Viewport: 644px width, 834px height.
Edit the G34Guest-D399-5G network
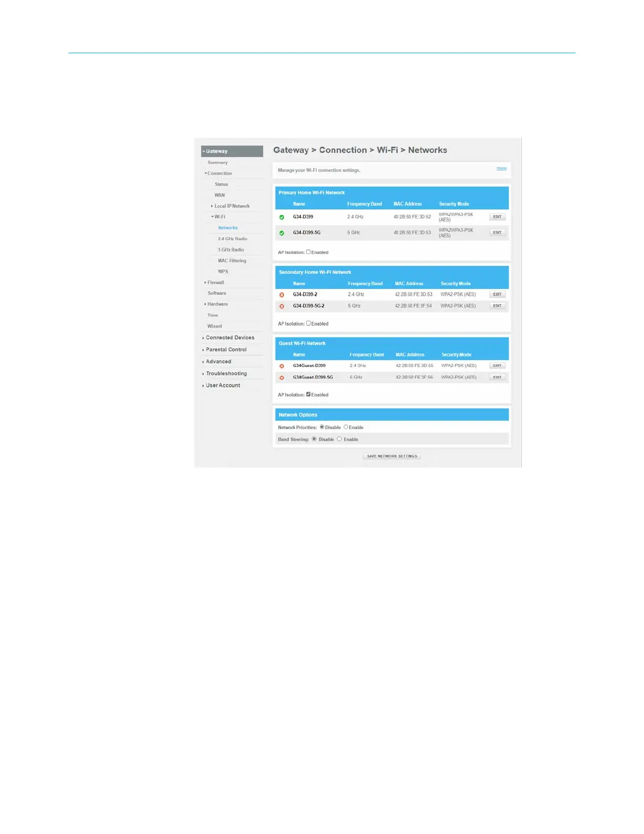(x=497, y=377)
